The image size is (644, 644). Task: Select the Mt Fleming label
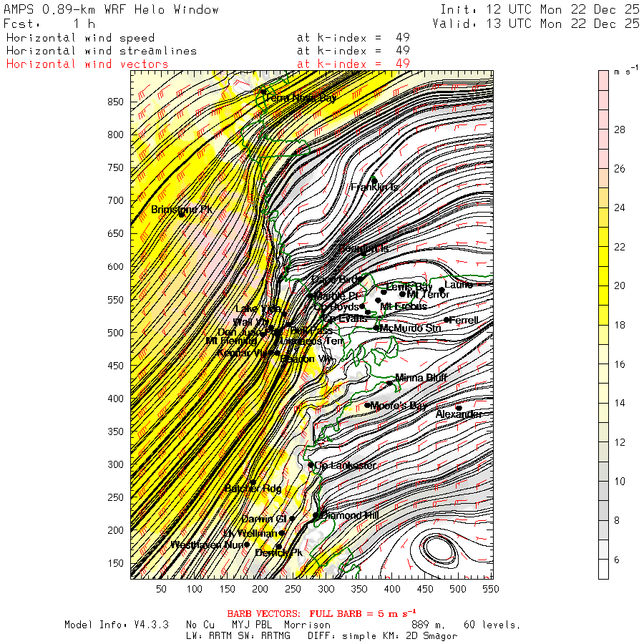pos(231,341)
